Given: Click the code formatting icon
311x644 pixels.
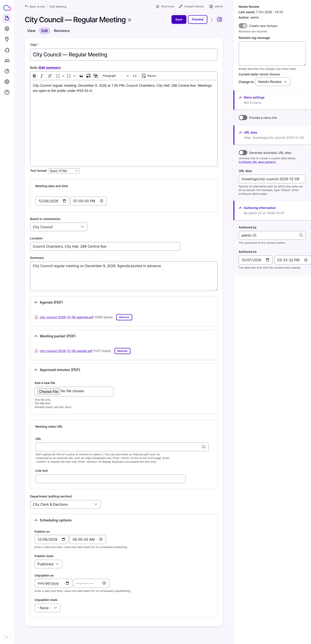Looking at the screenshot, I should tap(135, 76).
